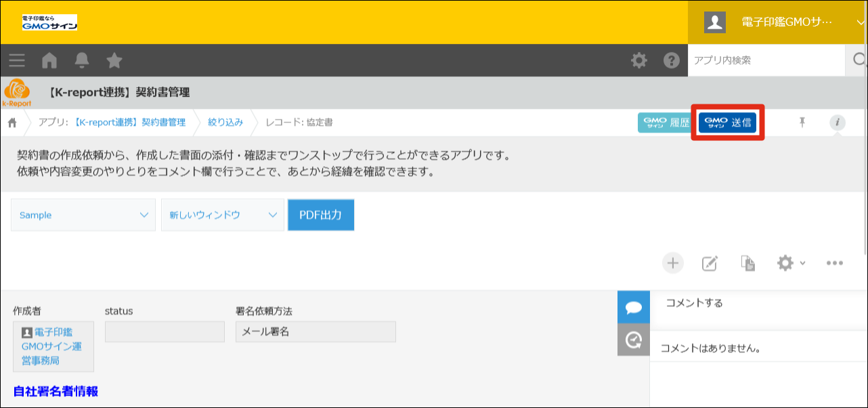Screen dimensions: 868x408
Task: Open the hamburger menu icon
Action: coord(17,60)
